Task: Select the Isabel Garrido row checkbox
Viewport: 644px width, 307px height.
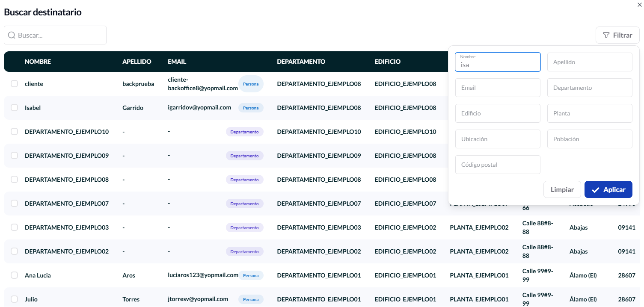Action: coord(14,108)
